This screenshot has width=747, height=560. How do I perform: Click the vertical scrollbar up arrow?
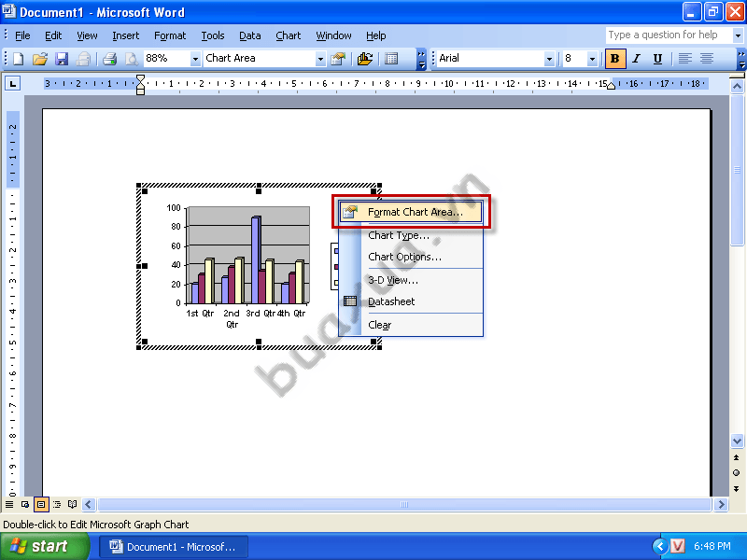click(737, 86)
